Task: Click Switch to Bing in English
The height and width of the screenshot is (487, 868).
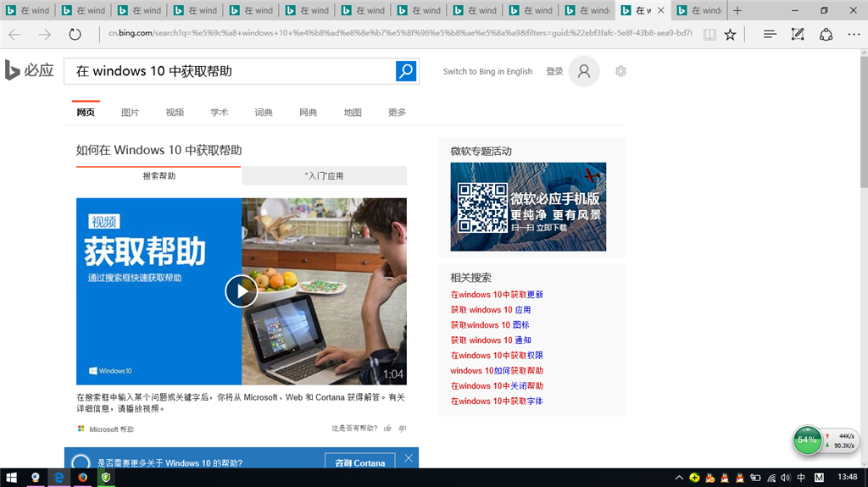Action: 487,71
